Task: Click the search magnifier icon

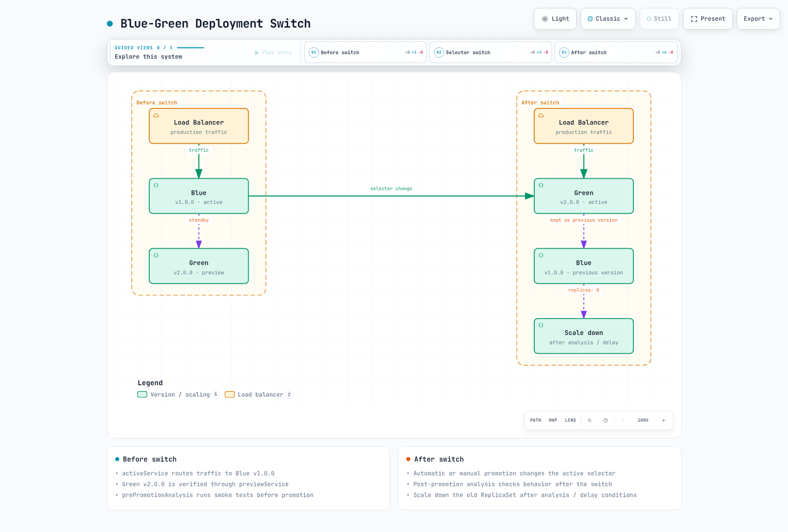Action: click(590, 420)
